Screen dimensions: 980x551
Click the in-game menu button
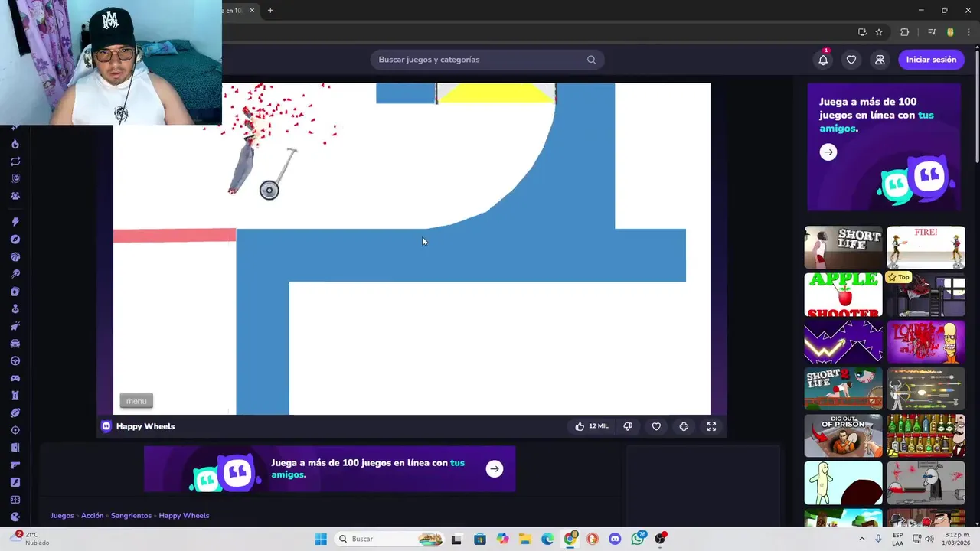(136, 401)
